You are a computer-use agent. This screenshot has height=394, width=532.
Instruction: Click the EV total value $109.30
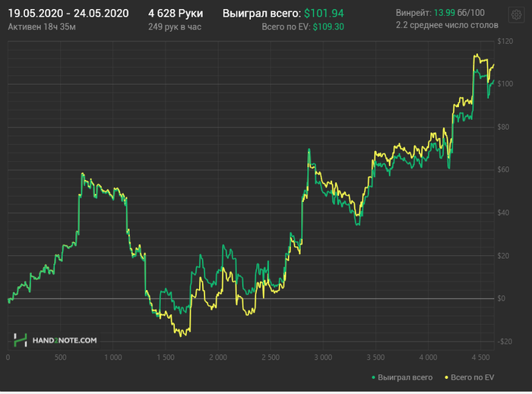pyautogui.click(x=328, y=27)
